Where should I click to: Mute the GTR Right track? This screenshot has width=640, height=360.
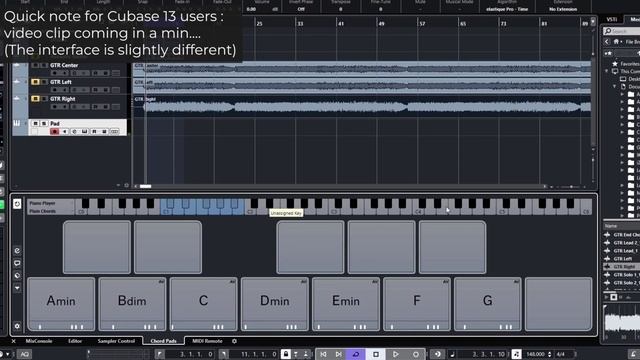[x=36, y=99]
